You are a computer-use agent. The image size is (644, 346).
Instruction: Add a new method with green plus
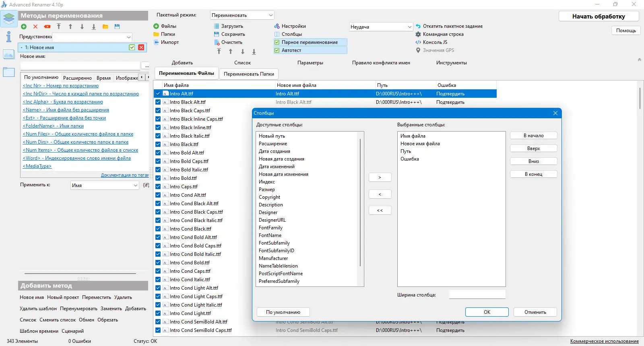(24, 27)
